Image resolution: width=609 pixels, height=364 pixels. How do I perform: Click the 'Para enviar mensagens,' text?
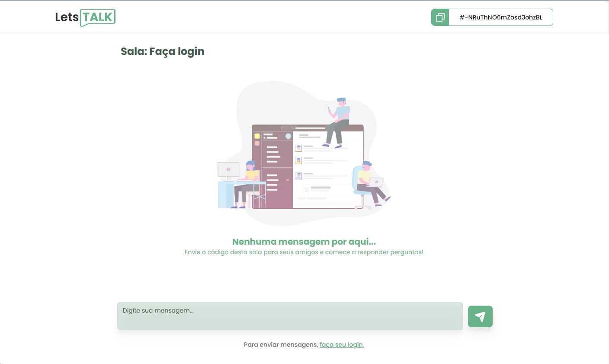click(x=281, y=345)
